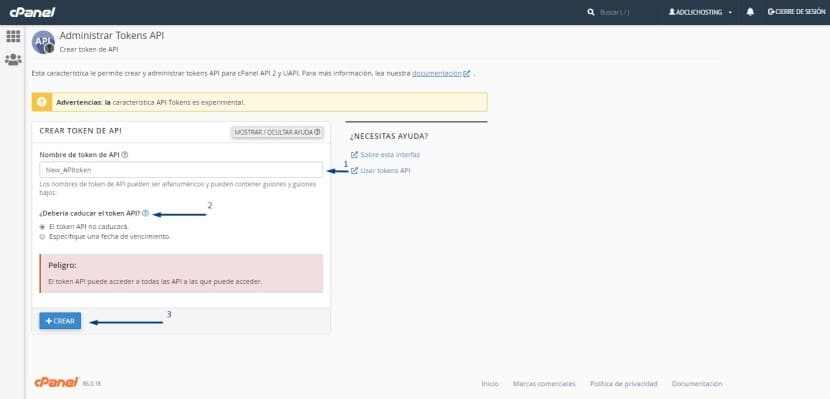Select 'Especifique una fecha de vencimiento' option
This screenshot has height=399, width=830.
[x=42, y=237]
